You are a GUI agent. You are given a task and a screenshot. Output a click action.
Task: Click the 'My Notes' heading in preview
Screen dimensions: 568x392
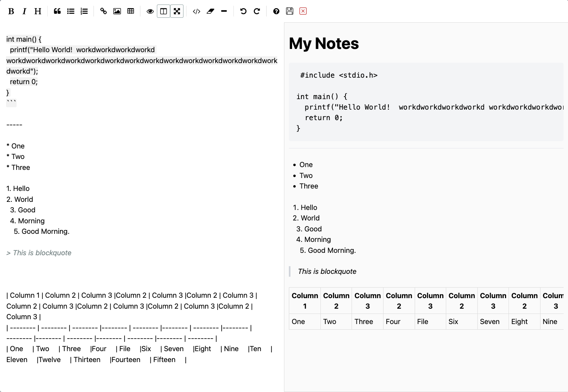click(x=324, y=43)
